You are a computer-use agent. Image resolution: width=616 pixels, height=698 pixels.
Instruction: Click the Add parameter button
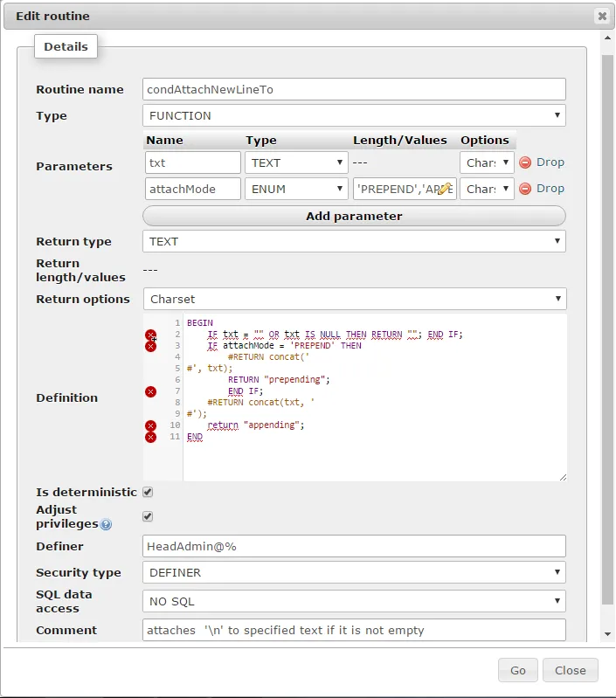354,216
